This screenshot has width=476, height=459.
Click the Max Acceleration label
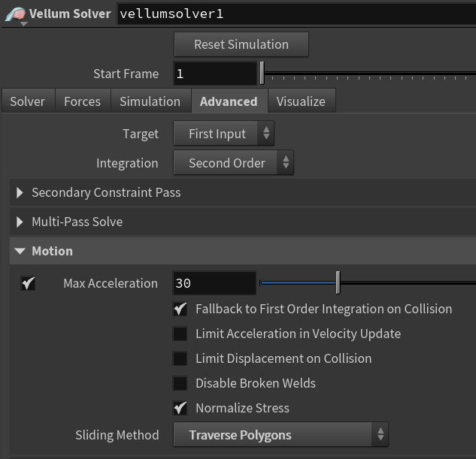coord(111,283)
